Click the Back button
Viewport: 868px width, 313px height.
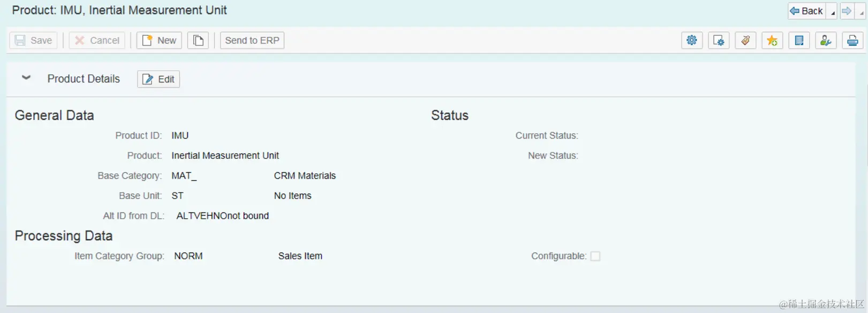(807, 11)
